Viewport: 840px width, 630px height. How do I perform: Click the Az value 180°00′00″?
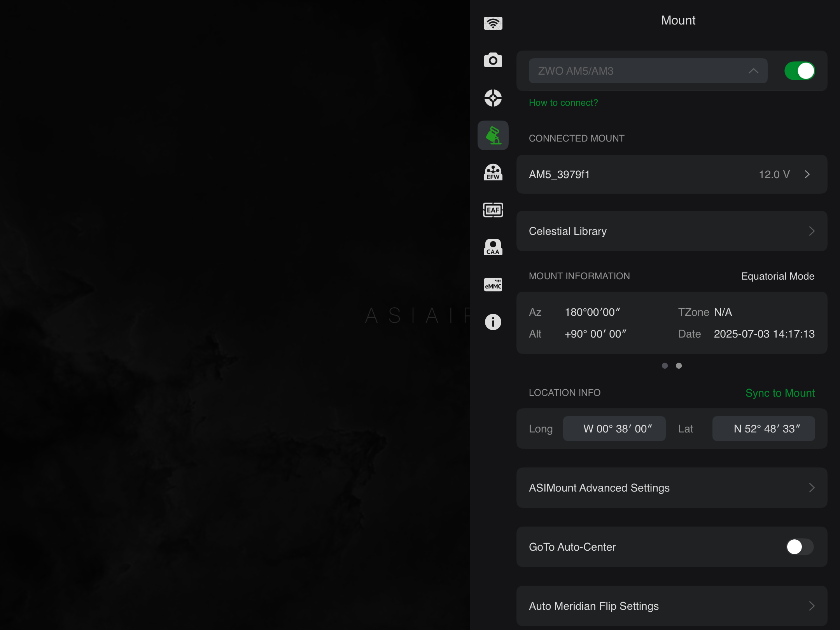[x=592, y=312]
